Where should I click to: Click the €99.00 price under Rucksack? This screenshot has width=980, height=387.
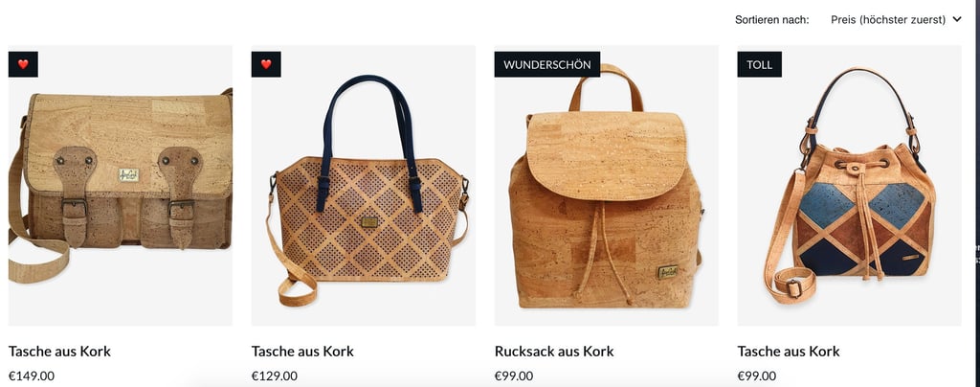point(514,376)
